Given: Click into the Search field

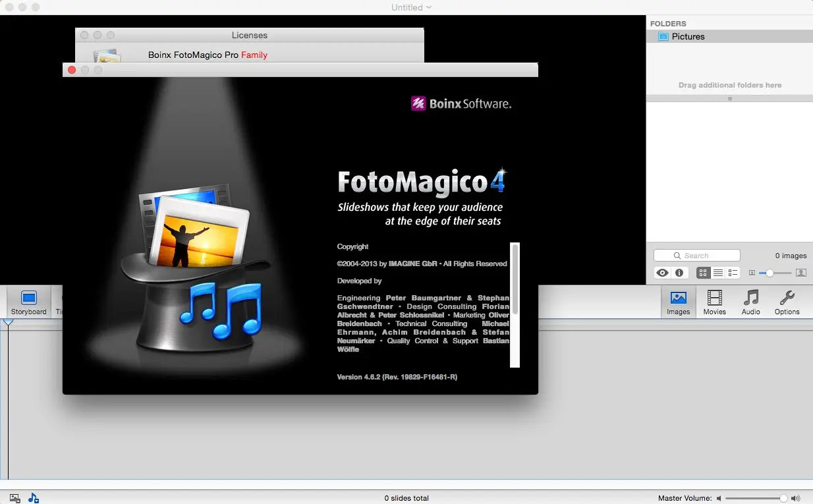Looking at the screenshot, I should pos(697,256).
